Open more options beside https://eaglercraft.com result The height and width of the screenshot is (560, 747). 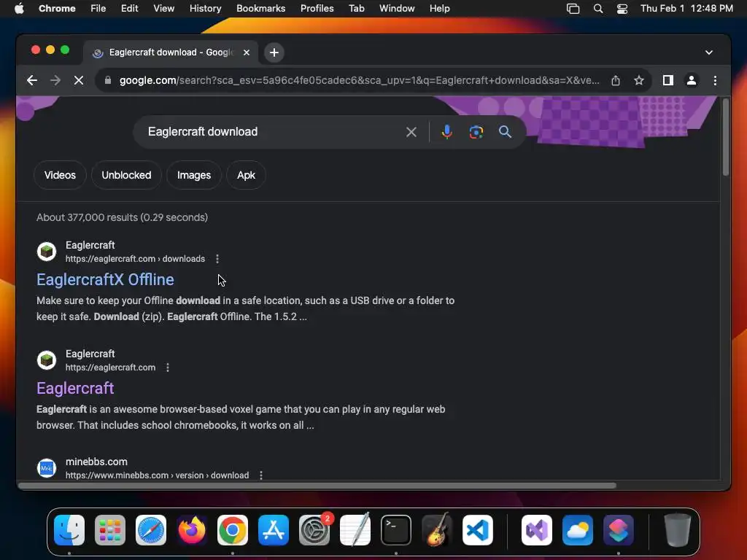167,367
